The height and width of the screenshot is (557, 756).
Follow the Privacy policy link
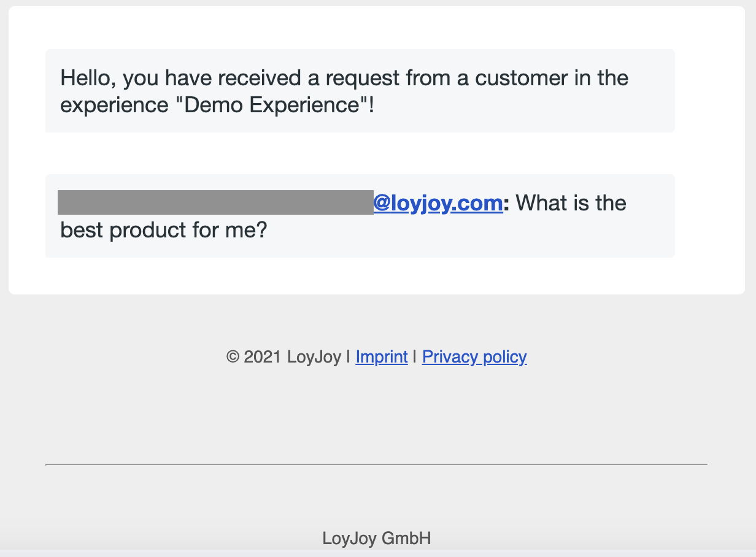[x=474, y=357]
